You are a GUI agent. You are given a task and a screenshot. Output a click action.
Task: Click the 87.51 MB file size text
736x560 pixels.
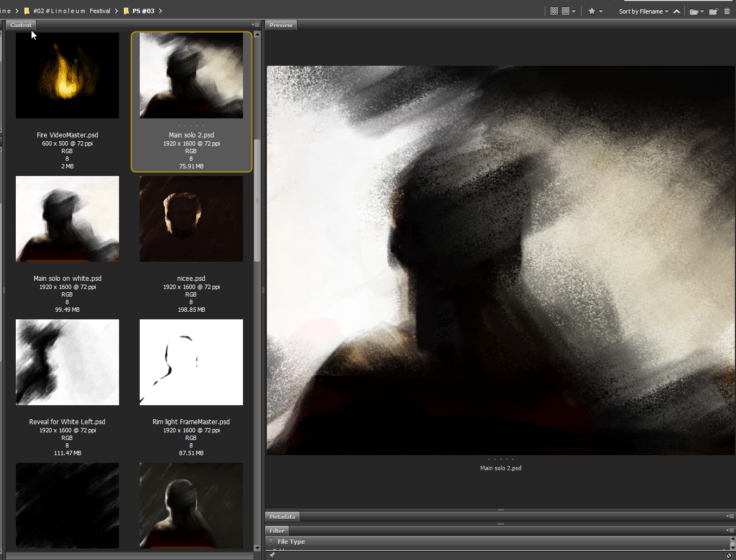pos(191,453)
